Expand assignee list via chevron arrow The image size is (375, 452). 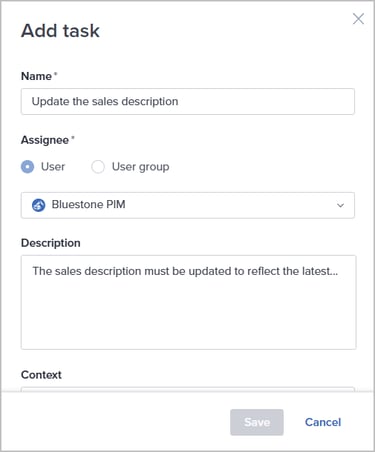click(340, 205)
